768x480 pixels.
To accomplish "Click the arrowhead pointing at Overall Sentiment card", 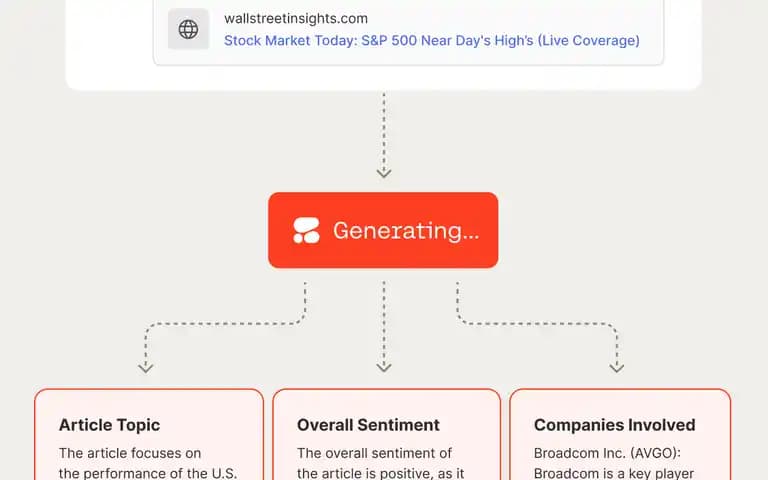I will click(384, 367).
